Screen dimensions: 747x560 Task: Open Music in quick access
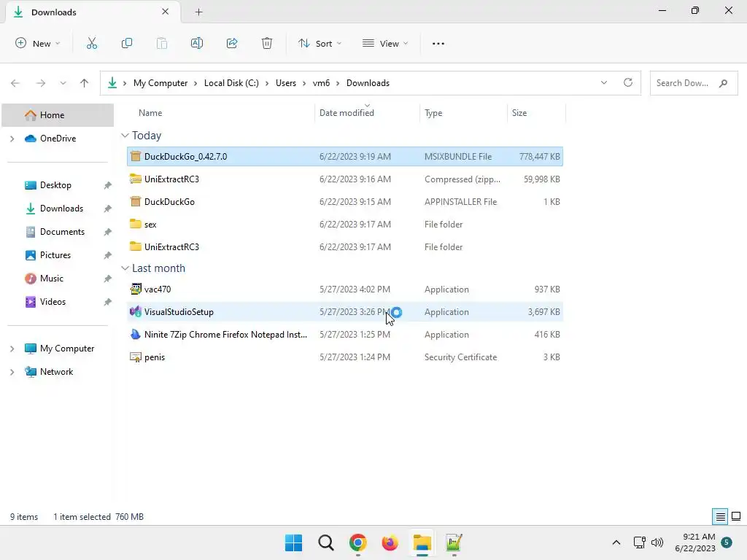[52, 279]
